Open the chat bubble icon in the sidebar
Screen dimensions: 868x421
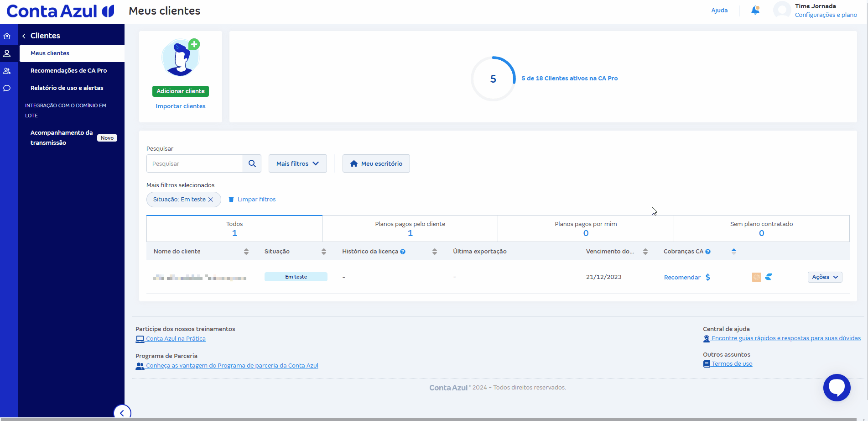pos(7,88)
